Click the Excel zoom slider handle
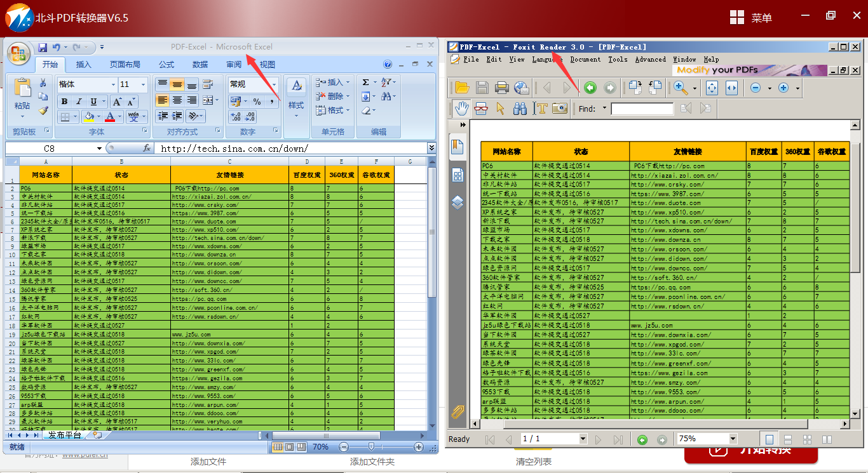868x473 pixels. (371, 447)
